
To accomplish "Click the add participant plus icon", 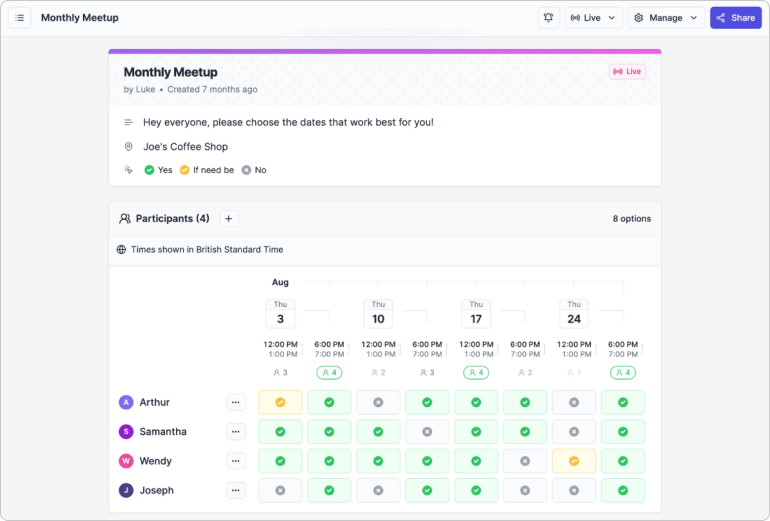I will pos(228,218).
